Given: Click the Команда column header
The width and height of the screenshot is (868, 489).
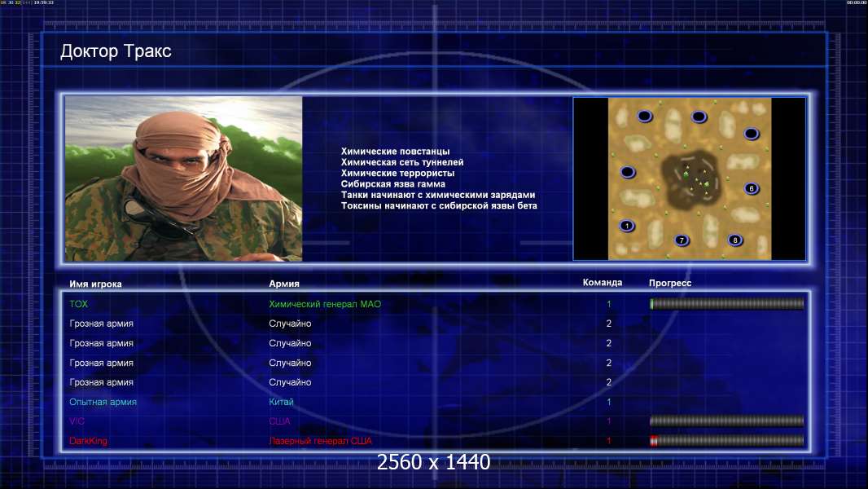Looking at the screenshot, I should tap(603, 283).
